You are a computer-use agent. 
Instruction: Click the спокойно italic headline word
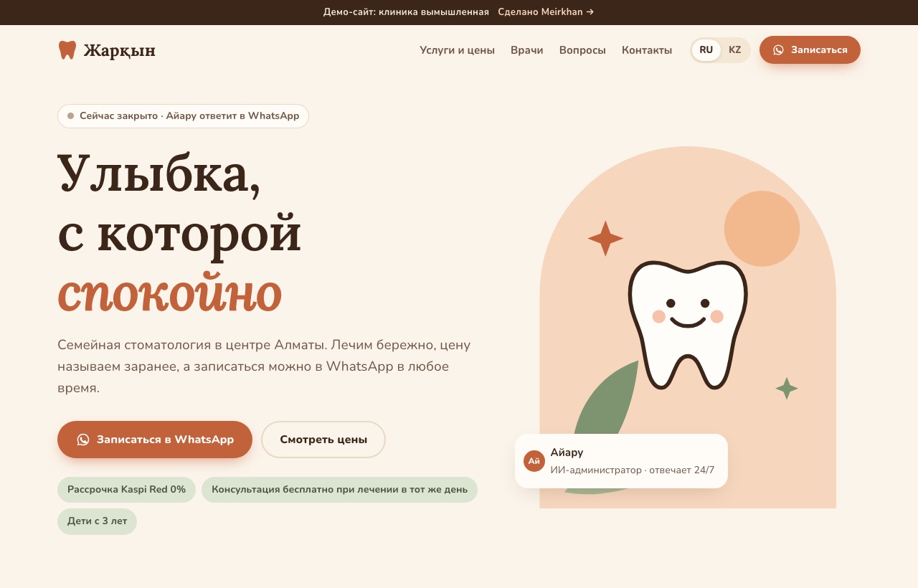169,293
